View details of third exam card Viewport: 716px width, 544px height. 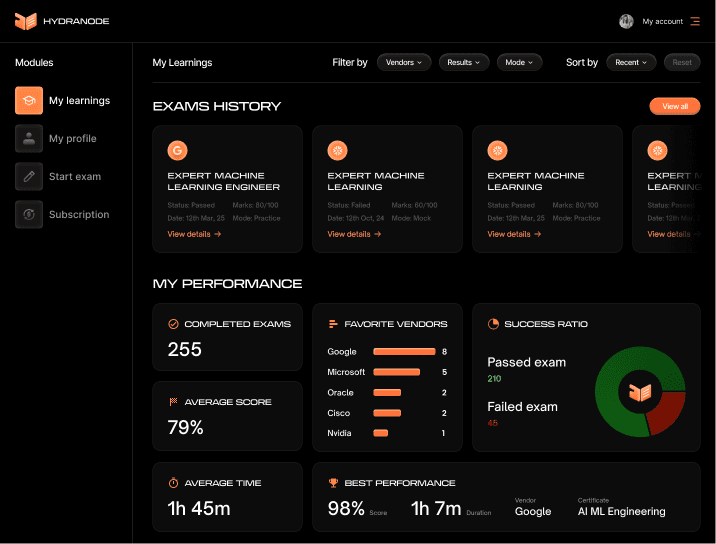tap(514, 234)
